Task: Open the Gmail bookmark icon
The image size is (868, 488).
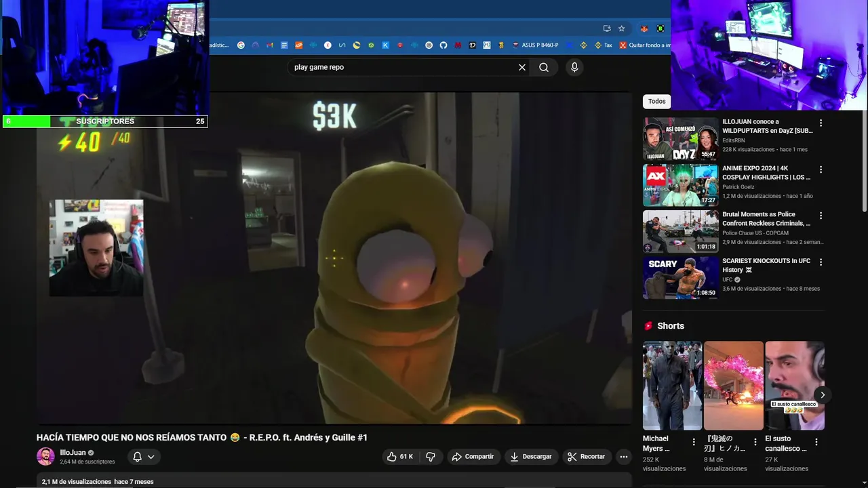Action: [270, 45]
